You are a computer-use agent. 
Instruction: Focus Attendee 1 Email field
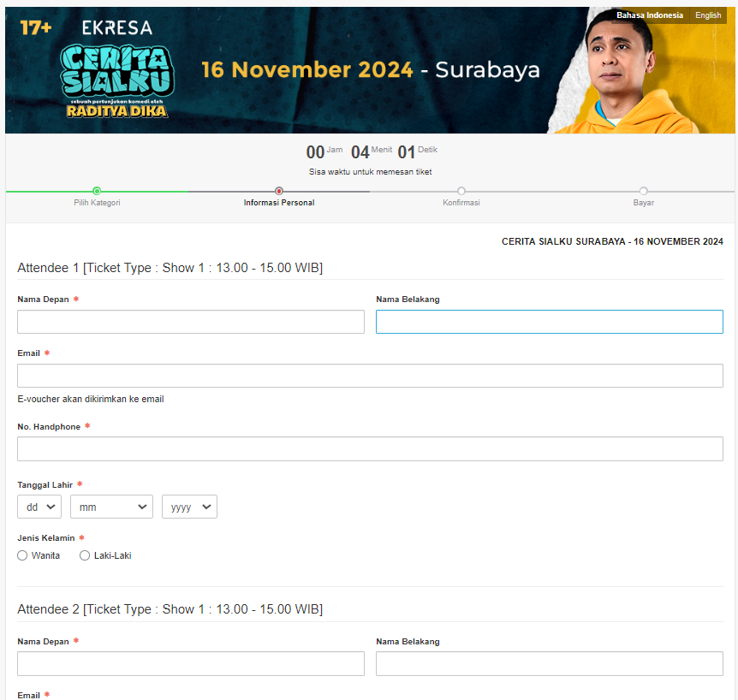tap(370, 376)
